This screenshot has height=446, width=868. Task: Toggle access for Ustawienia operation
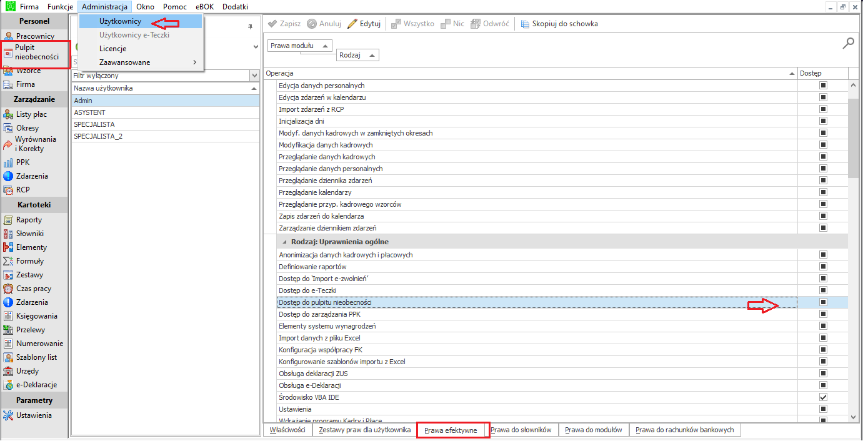point(823,409)
